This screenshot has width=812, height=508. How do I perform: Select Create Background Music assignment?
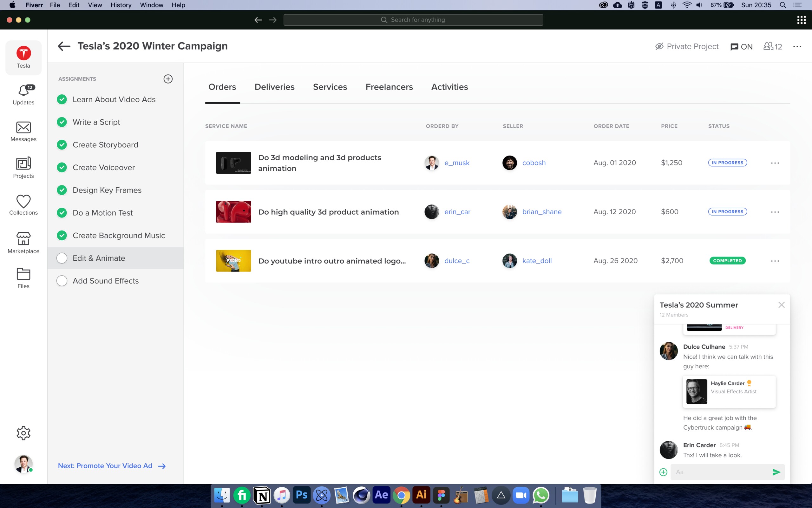(119, 236)
